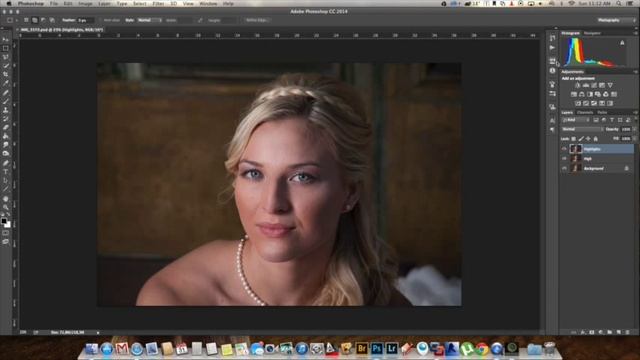This screenshot has height=360, width=640.
Task: Select the Zoom tool
Action: pos(6,207)
